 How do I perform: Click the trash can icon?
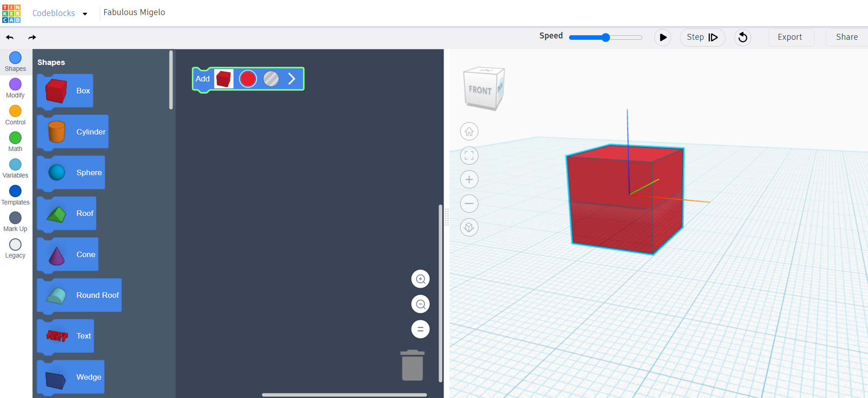tap(412, 365)
